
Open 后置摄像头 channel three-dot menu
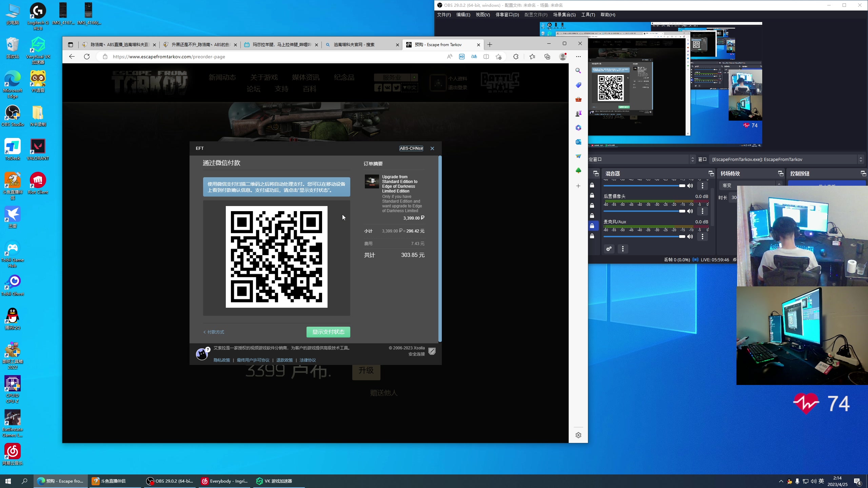tap(703, 211)
